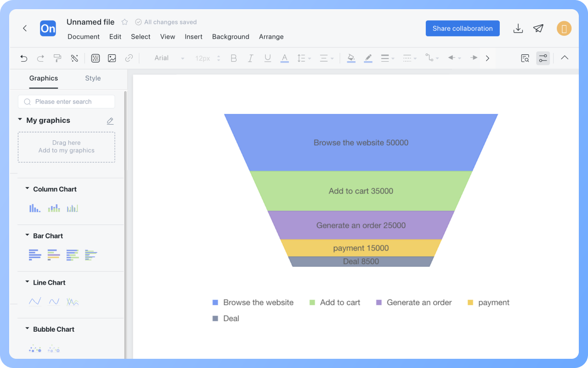Click the download file icon
The height and width of the screenshot is (368, 588).
(x=518, y=28)
